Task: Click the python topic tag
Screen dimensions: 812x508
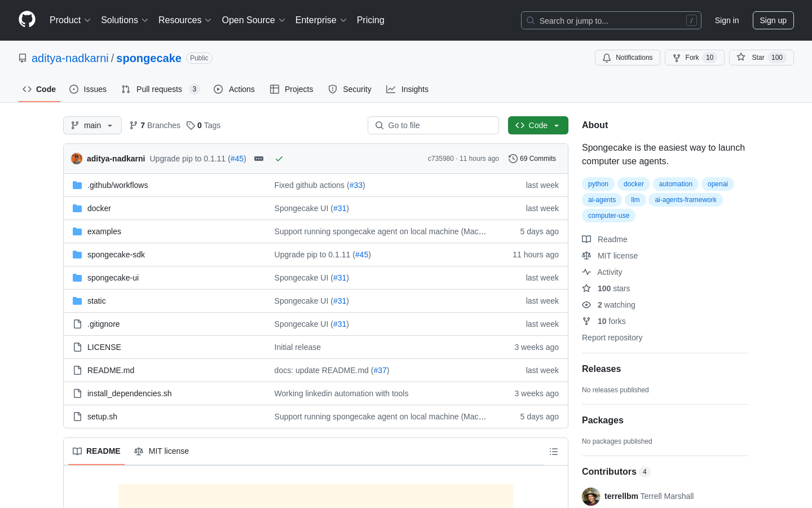Action: tap(598, 184)
